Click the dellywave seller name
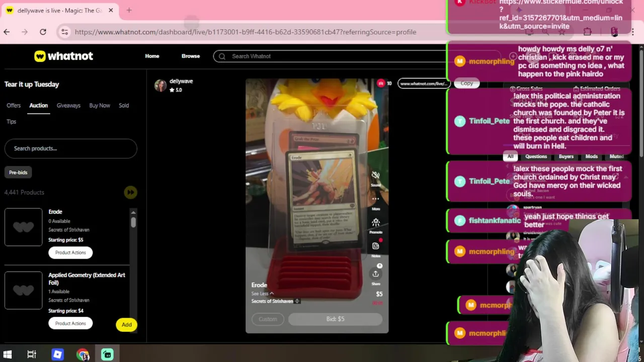The width and height of the screenshot is (644, 362). point(181,81)
